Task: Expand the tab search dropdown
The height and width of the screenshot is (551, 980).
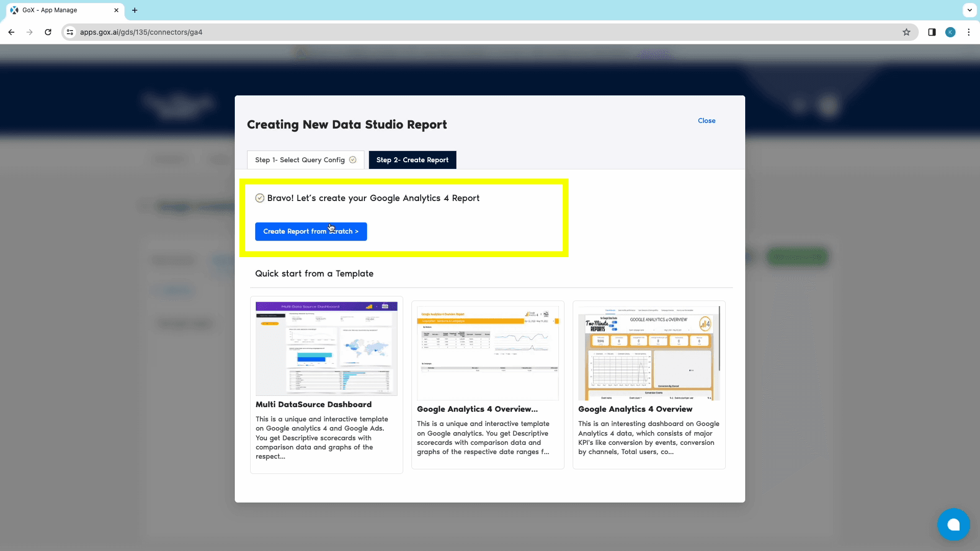Action: tap(969, 10)
